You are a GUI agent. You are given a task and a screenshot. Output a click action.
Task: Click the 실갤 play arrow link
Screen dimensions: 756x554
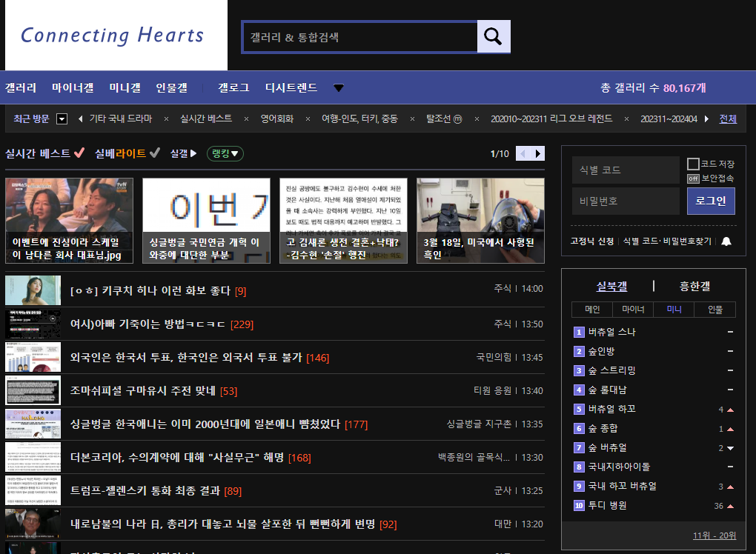coord(184,153)
